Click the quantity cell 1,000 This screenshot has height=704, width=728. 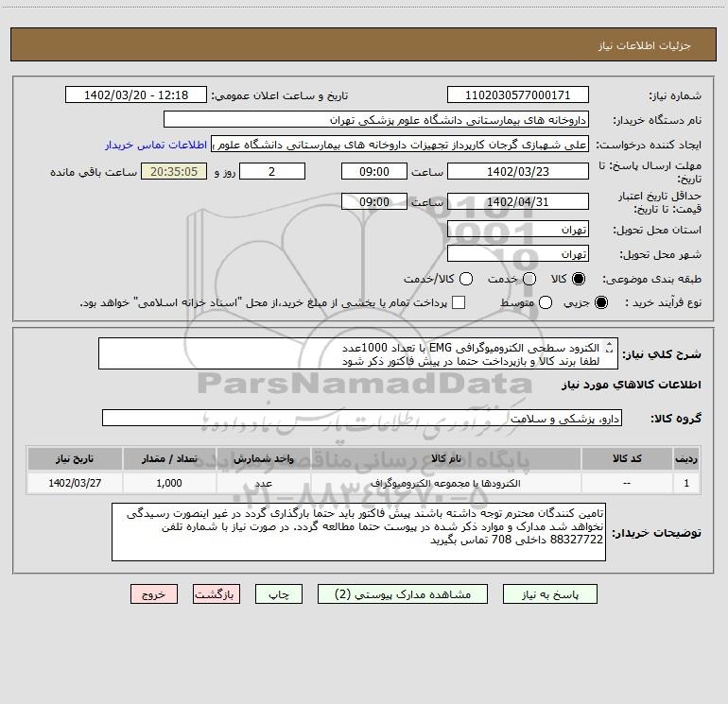[169, 483]
